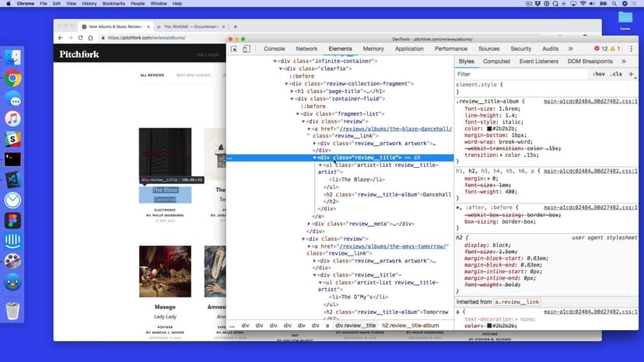Toggle the :hov element state panel
Screen dimensions: 644x362
coord(598,74)
